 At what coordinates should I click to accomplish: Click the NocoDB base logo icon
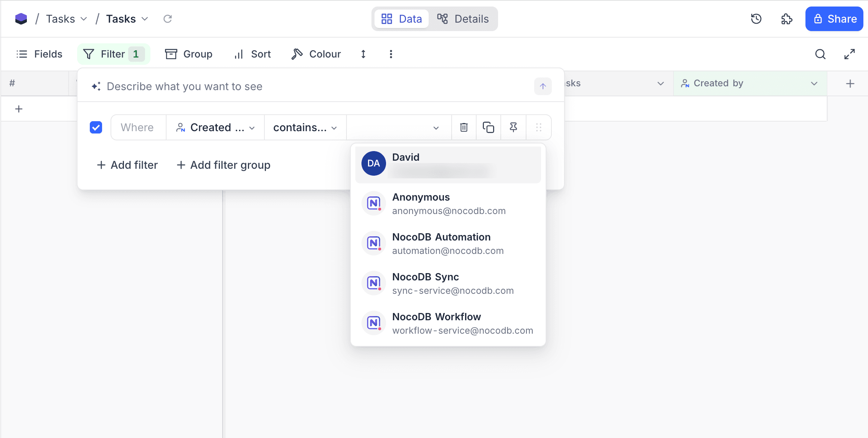21,19
